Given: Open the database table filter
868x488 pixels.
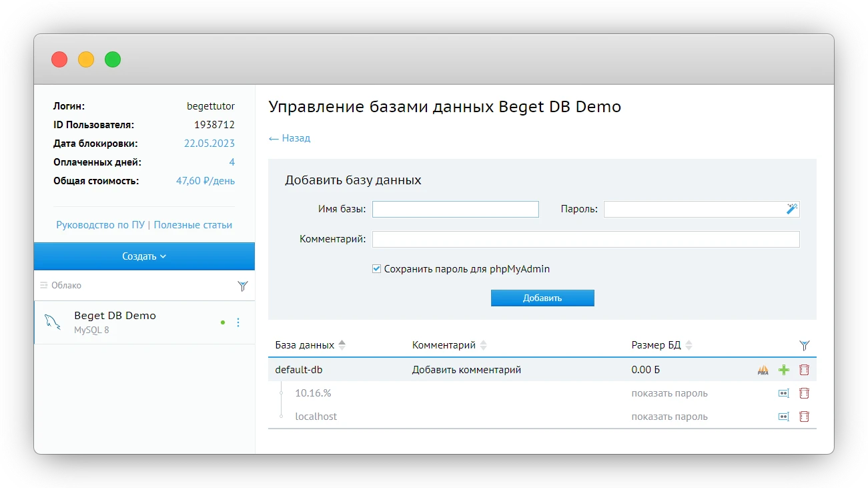Looking at the screenshot, I should coord(804,345).
